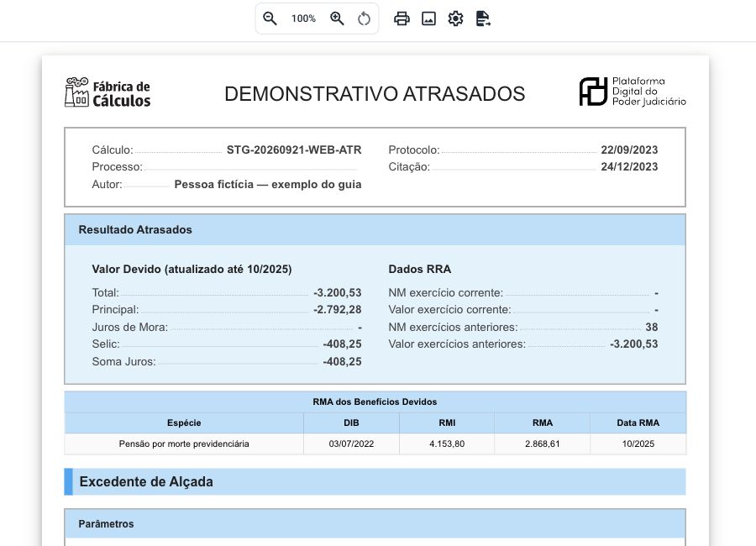Viewport: 756px width, 546px height.
Task: Zoom out with the magnifier minus icon
Action: [x=270, y=18]
